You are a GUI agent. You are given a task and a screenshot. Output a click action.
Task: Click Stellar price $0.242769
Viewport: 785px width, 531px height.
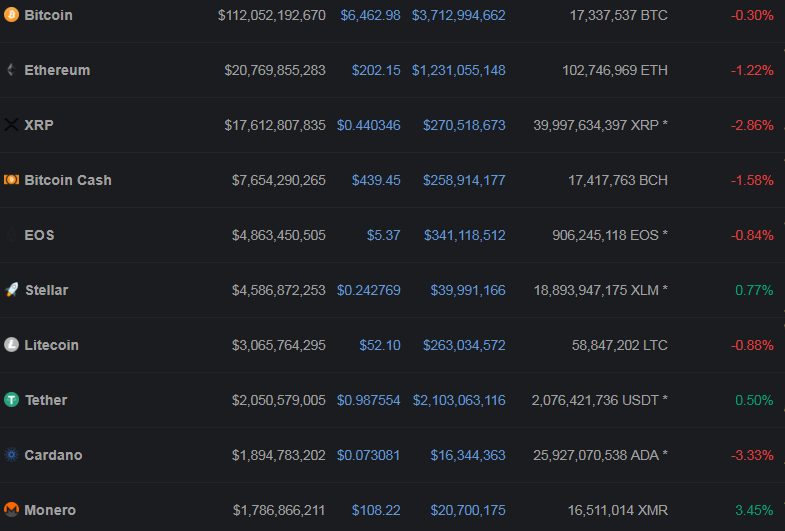[x=368, y=291]
